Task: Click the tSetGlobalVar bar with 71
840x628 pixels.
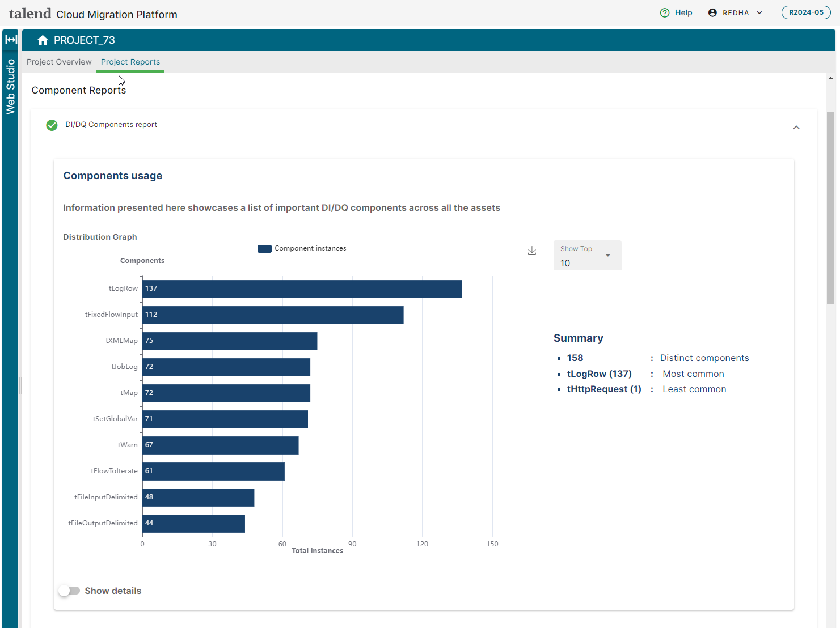Action: click(225, 419)
